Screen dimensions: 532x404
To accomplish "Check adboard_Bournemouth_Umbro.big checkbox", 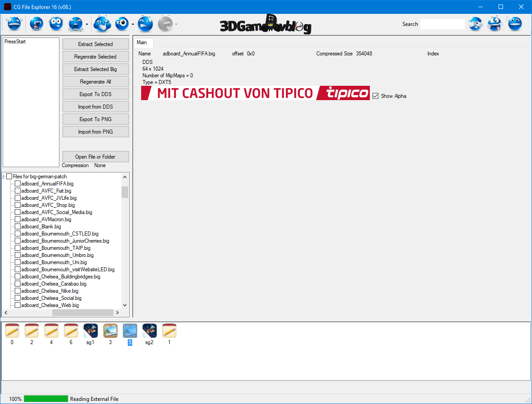I will pyautogui.click(x=17, y=255).
